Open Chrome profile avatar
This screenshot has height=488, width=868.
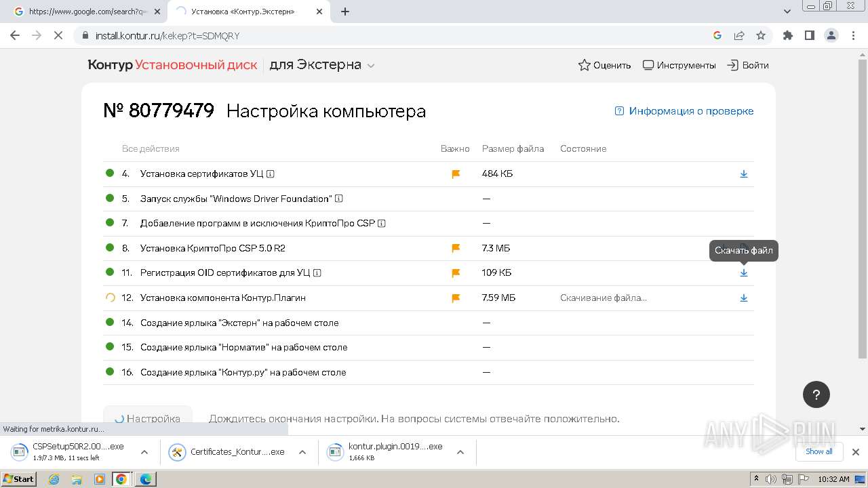click(831, 35)
